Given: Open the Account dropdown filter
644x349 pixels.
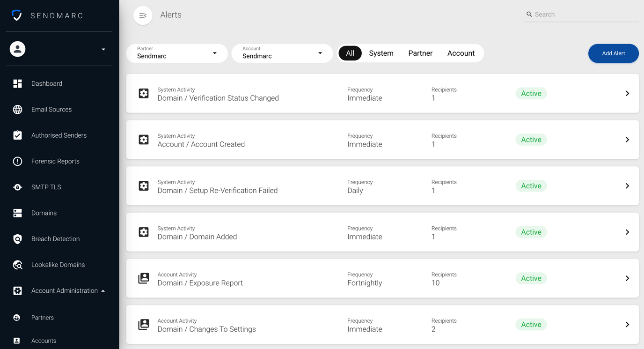Looking at the screenshot, I should point(282,53).
